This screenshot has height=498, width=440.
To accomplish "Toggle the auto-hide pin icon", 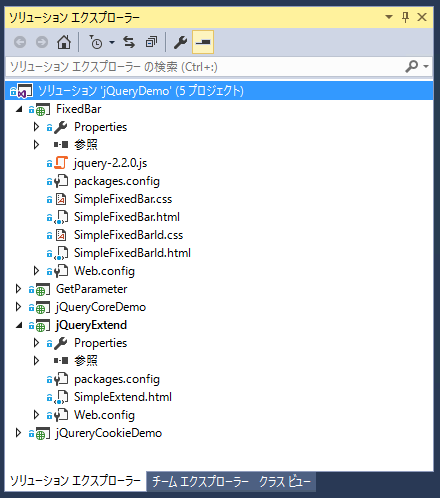I will click(x=405, y=17).
